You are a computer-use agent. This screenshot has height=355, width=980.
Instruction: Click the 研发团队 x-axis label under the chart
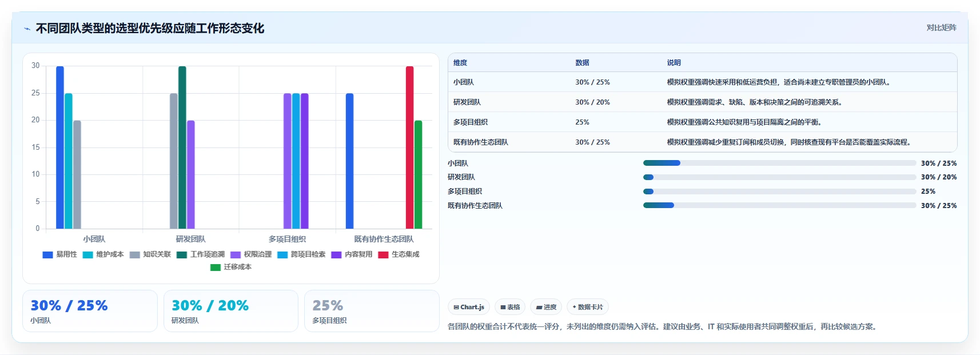click(x=190, y=239)
